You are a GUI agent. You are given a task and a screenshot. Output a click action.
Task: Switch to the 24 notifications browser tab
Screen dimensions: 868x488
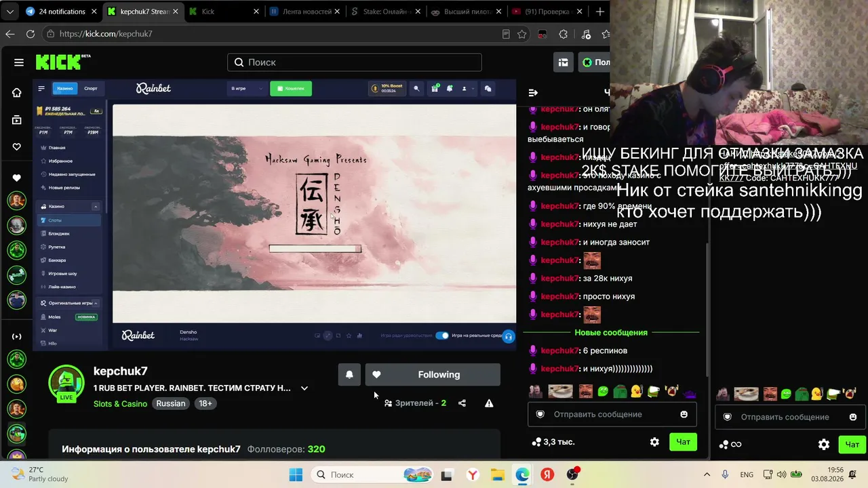point(61,12)
